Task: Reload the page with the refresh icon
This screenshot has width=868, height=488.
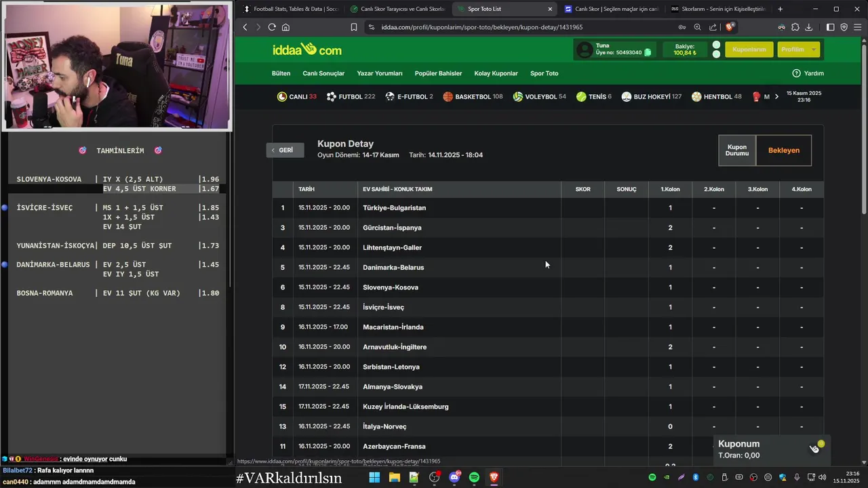Action: point(272,27)
